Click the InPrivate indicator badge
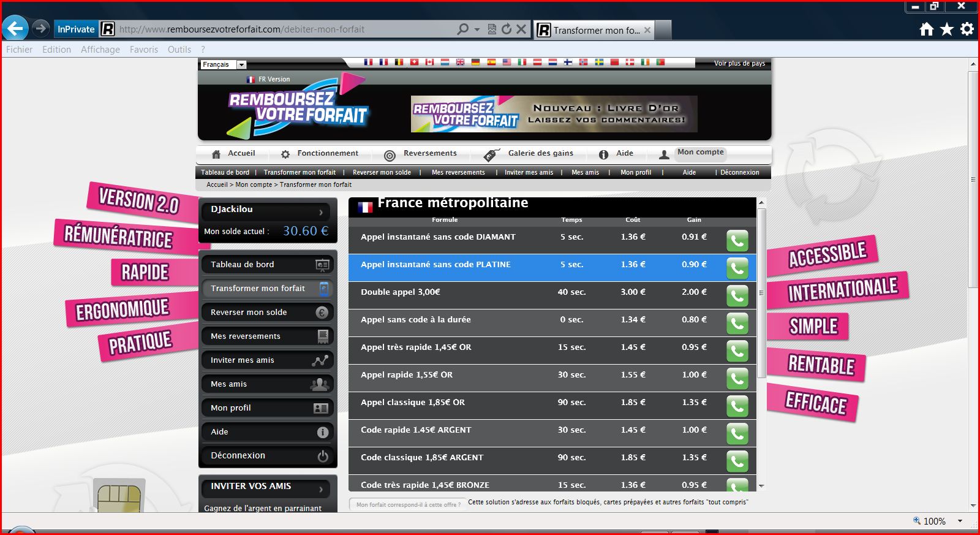The image size is (980, 535). click(76, 29)
